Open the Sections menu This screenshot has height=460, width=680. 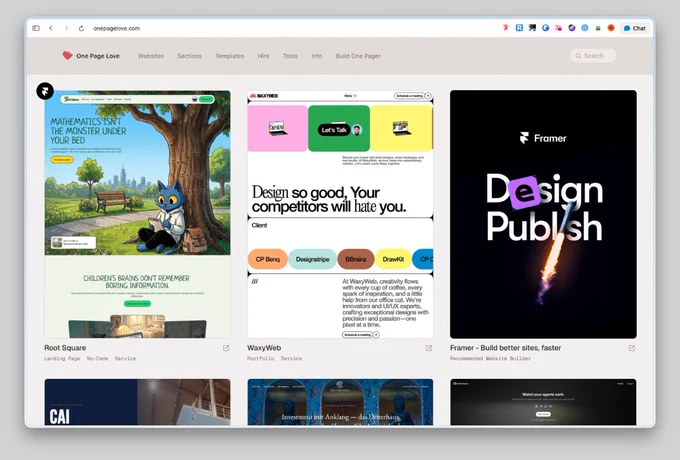click(190, 56)
